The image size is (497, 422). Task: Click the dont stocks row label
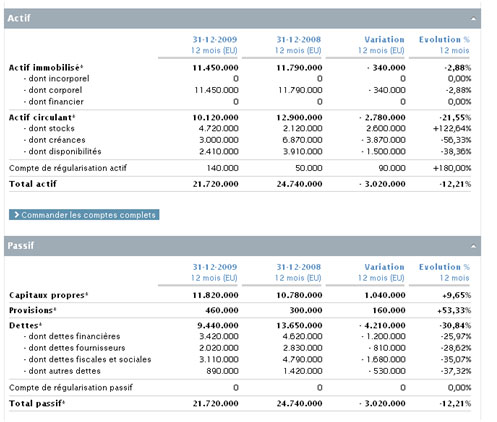tap(49, 128)
